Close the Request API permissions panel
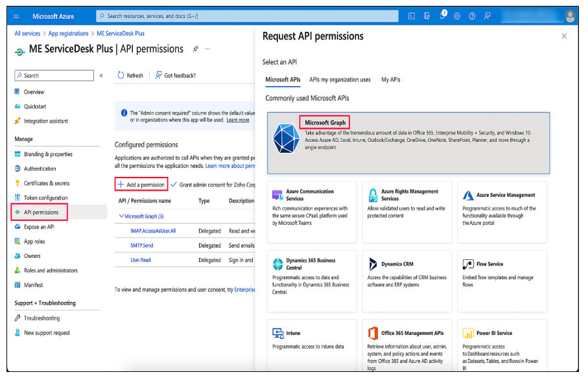 564,36
